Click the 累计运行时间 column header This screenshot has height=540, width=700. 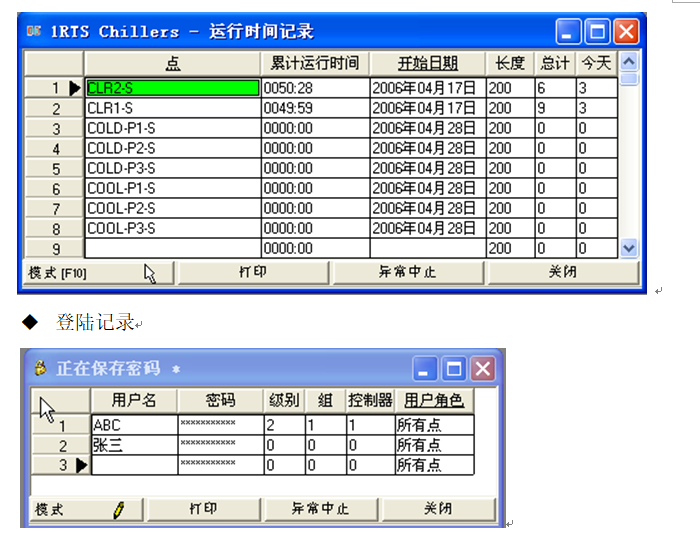point(315,64)
